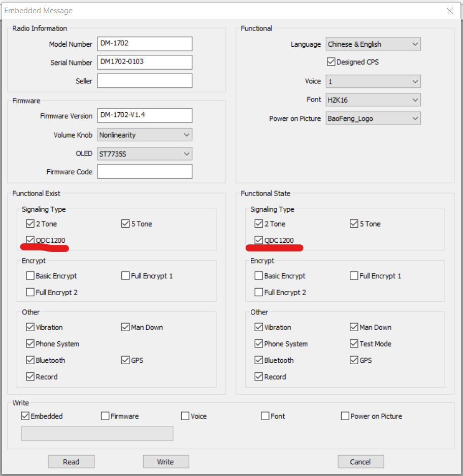
Task: Open the Language dropdown
Action: (x=373, y=44)
